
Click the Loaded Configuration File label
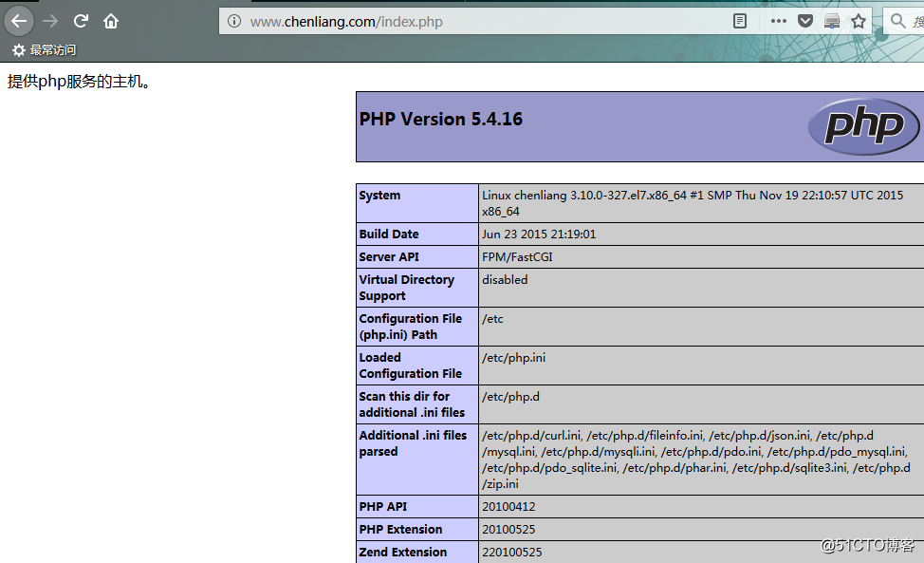[x=410, y=366]
